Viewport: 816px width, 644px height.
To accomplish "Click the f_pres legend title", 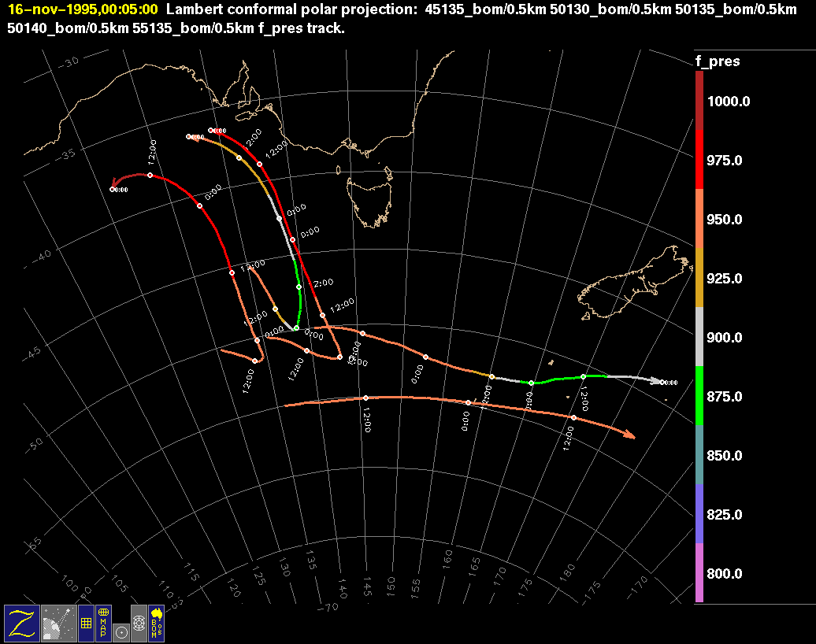I will pos(717,61).
